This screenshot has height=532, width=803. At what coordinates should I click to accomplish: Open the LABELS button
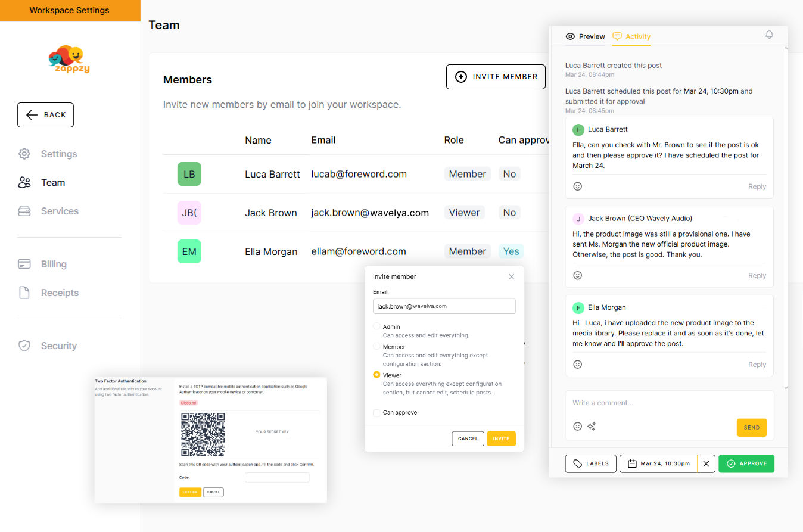591,463
